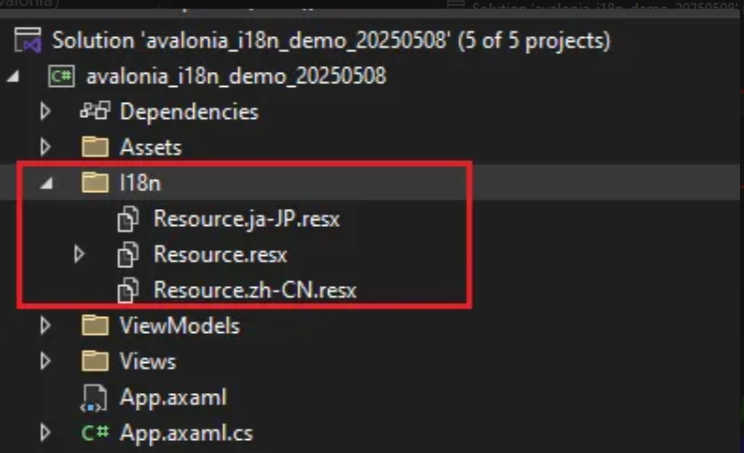Click the Visual Studio solution icon
Screen dimensions: 744x453
click(28, 40)
